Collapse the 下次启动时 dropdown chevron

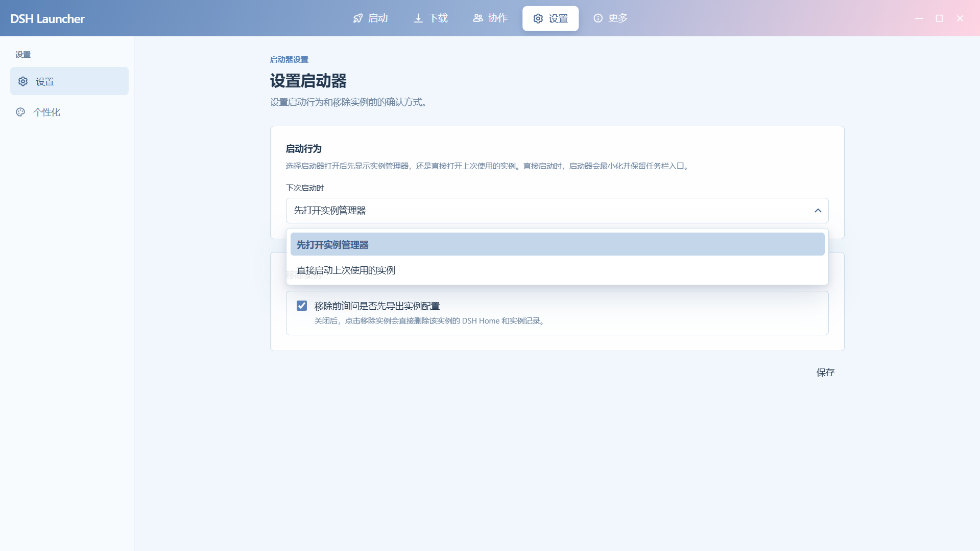(818, 211)
